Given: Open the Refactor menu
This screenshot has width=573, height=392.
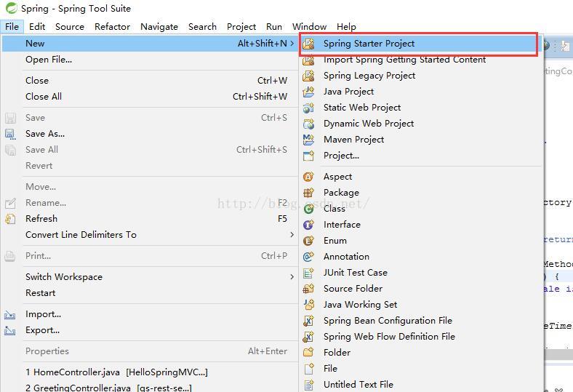Looking at the screenshot, I should point(112,27).
